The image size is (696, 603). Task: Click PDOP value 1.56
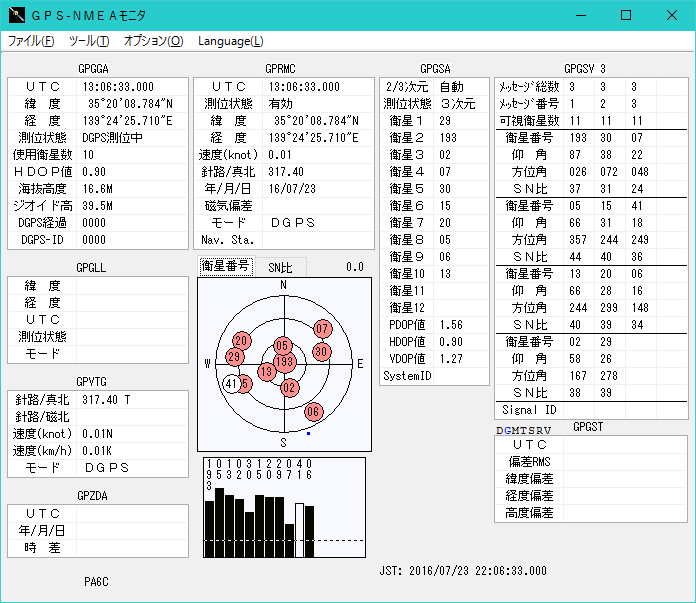point(451,325)
